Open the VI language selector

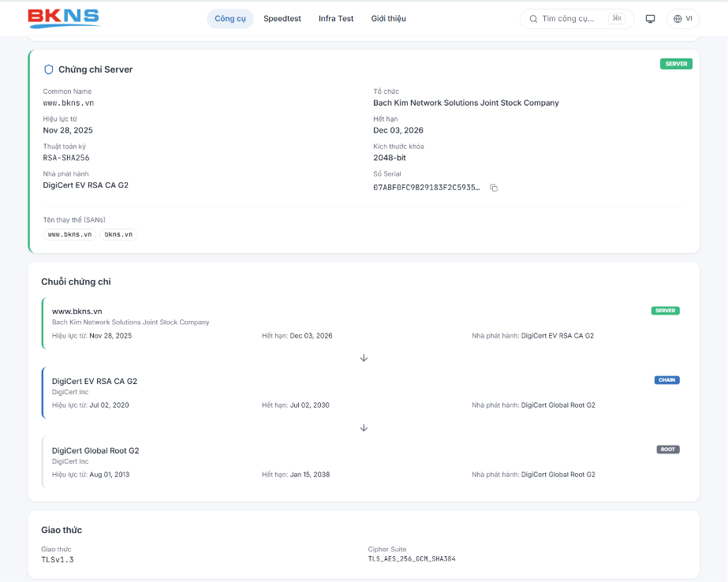(683, 19)
